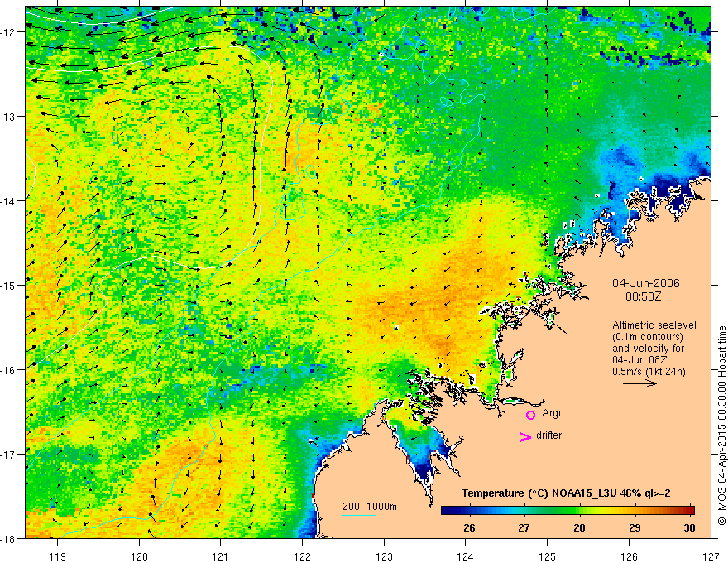
Task: Click the longitude axis label '126'
Action: pyautogui.click(x=629, y=556)
